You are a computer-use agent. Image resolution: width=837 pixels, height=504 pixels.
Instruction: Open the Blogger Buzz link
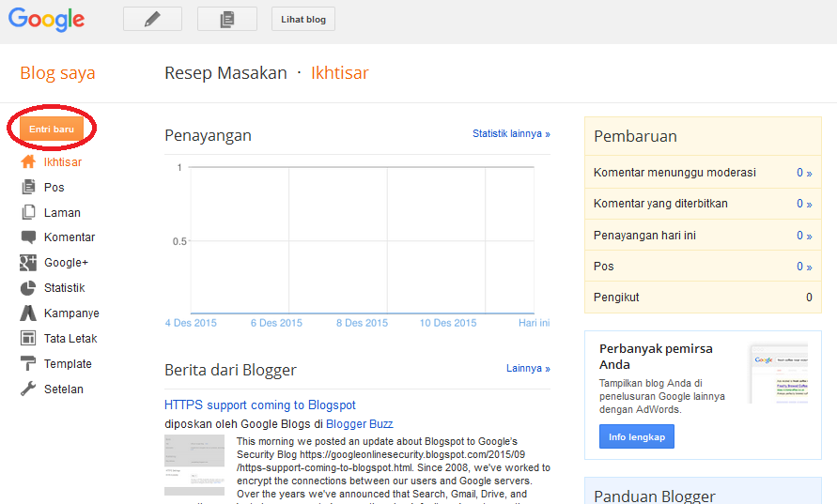pyautogui.click(x=359, y=424)
